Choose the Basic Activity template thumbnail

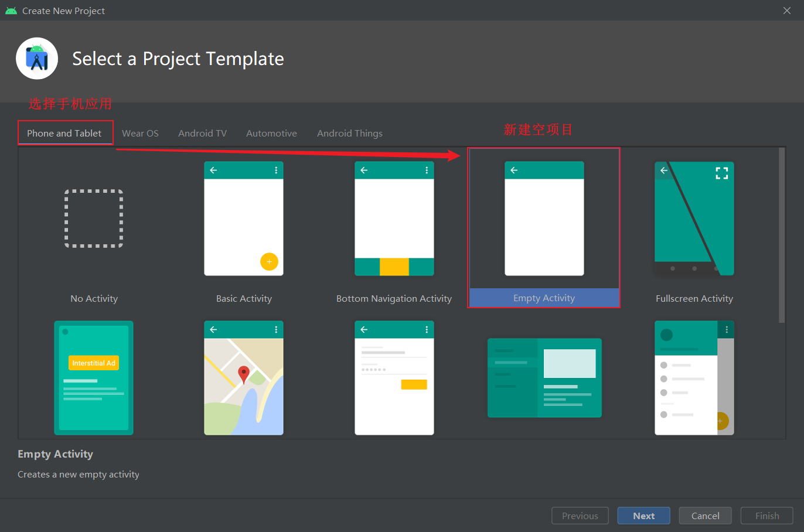[244, 219]
